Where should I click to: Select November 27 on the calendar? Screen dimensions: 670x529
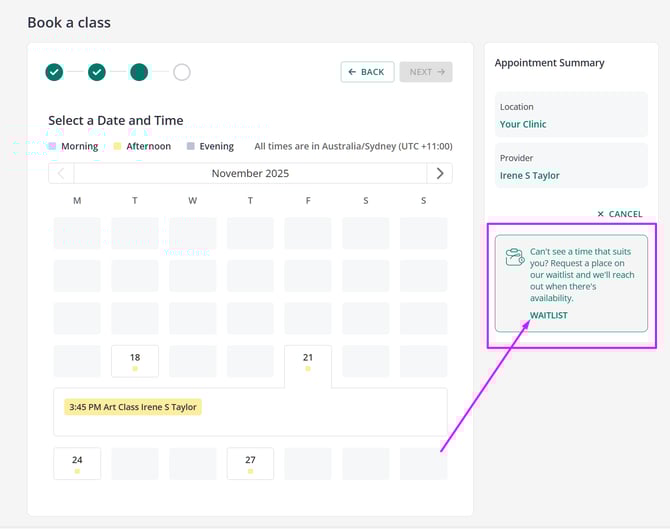point(250,463)
